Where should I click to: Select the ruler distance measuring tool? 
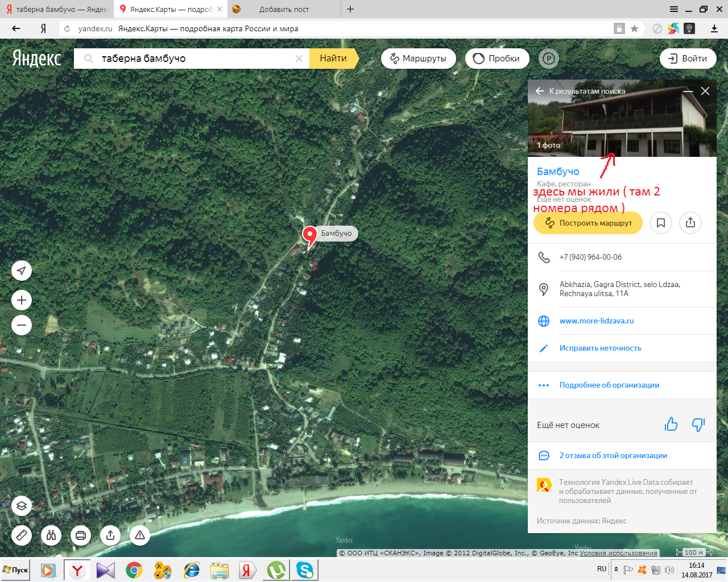[22, 535]
